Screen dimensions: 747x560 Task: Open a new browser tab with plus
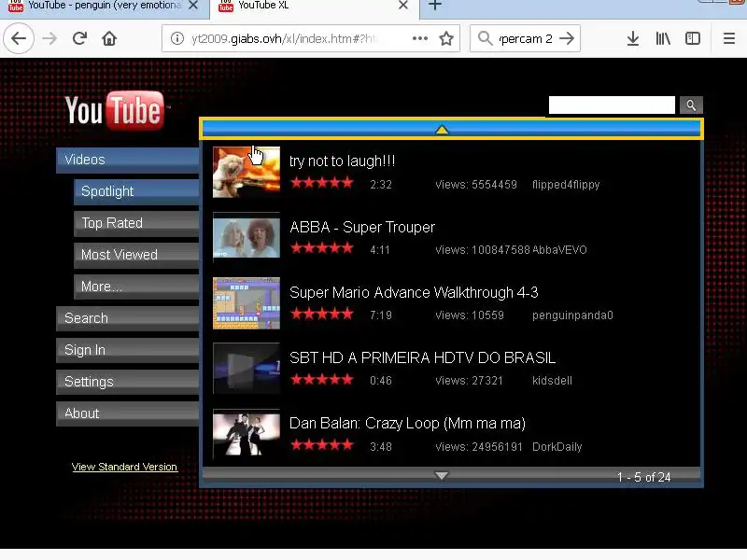[435, 6]
